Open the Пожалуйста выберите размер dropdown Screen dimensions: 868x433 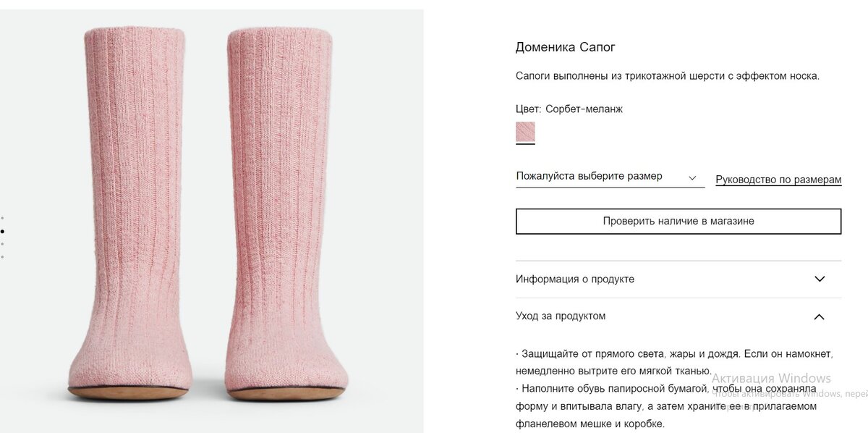(x=610, y=177)
